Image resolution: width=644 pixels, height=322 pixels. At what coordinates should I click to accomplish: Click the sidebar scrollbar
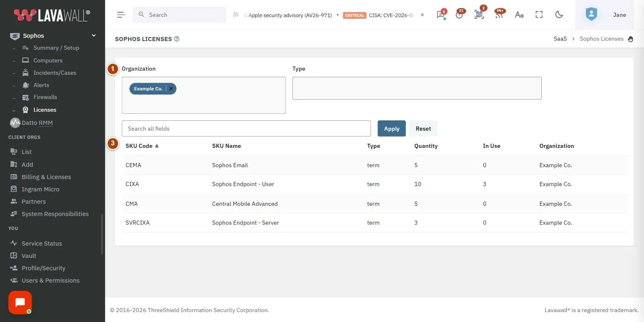[x=102, y=234]
